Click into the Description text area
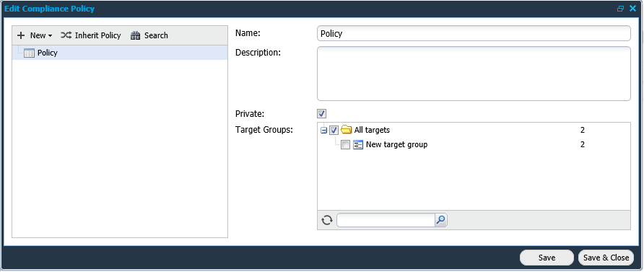644x272 pixels. tap(474, 74)
